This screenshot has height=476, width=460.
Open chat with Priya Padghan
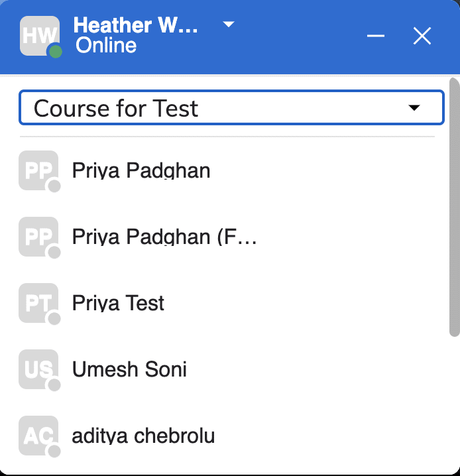click(x=141, y=170)
